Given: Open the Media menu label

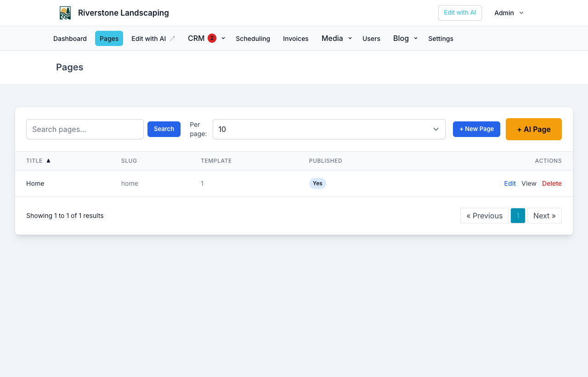Looking at the screenshot, I should tap(332, 38).
